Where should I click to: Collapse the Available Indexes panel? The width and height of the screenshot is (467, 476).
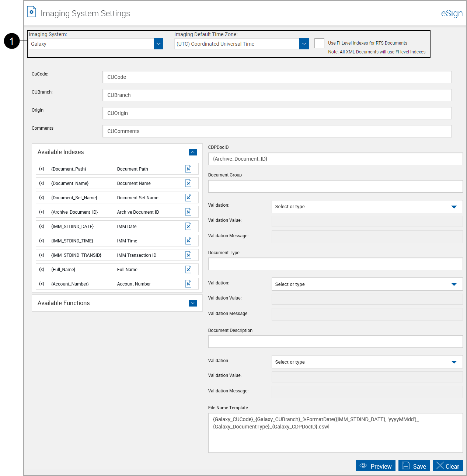[x=192, y=152]
